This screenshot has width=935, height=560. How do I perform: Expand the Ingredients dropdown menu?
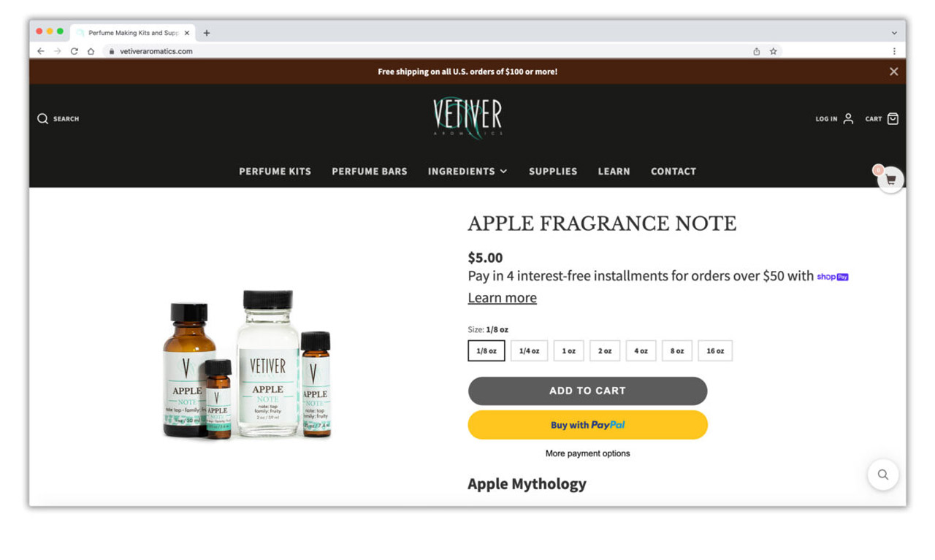click(467, 171)
